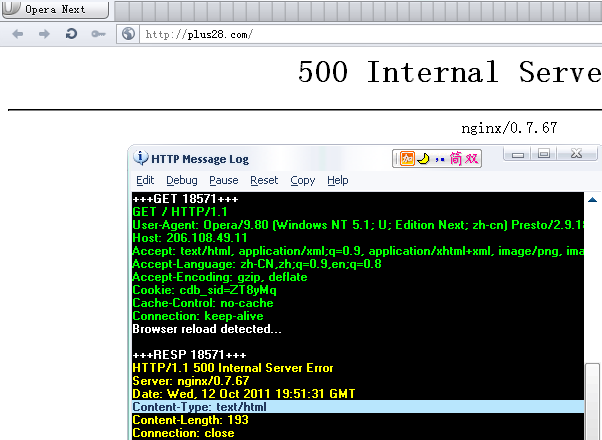This screenshot has width=602, height=440.
Task: Click the 'nginx/0.7.67' text on the page
Action: click(509, 127)
